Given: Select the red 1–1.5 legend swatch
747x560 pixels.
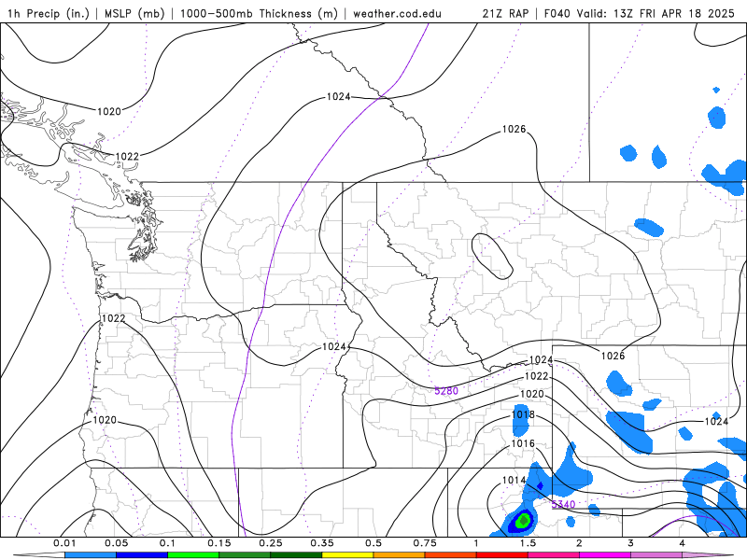Looking at the screenshot, I should [x=502, y=555].
